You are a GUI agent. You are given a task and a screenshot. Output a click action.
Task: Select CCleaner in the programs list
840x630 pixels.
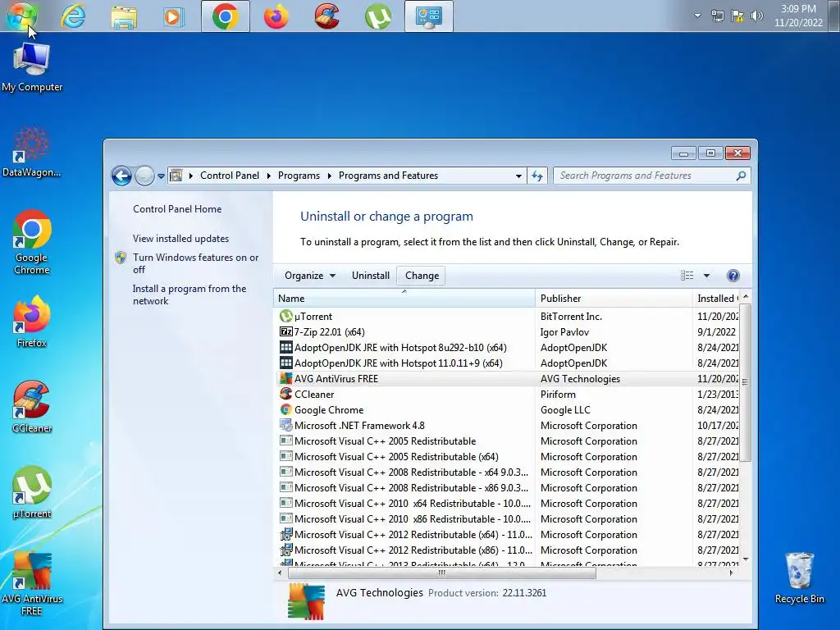pos(507,395)
